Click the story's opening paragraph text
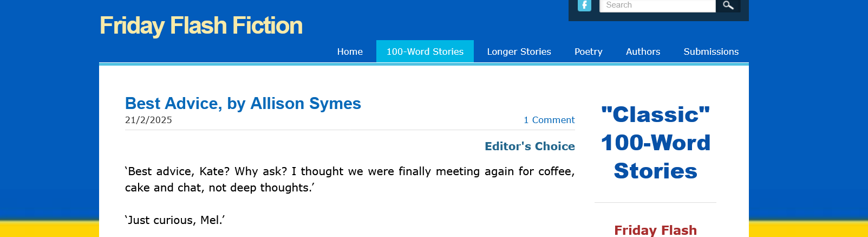 click(x=349, y=179)
